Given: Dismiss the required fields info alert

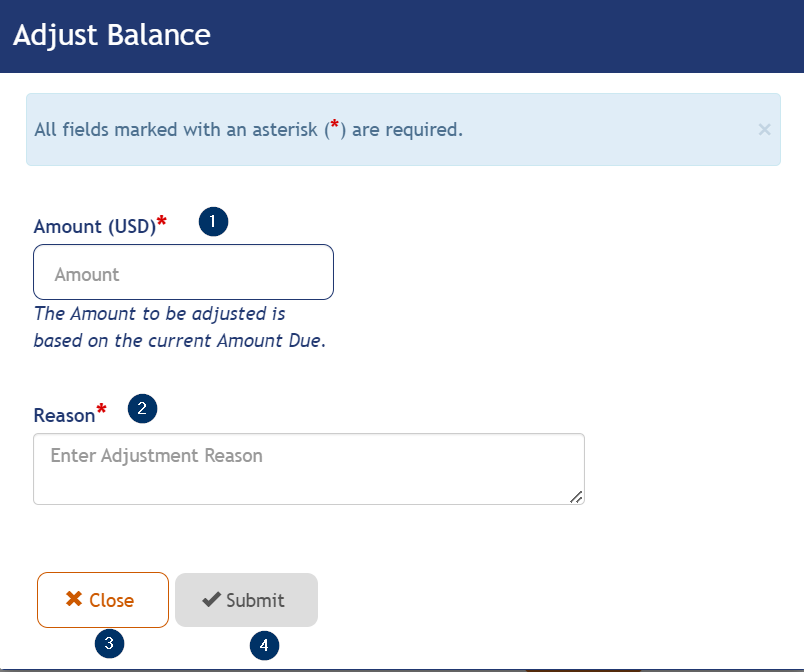Looking at the screenshot, I should (764, 129).
